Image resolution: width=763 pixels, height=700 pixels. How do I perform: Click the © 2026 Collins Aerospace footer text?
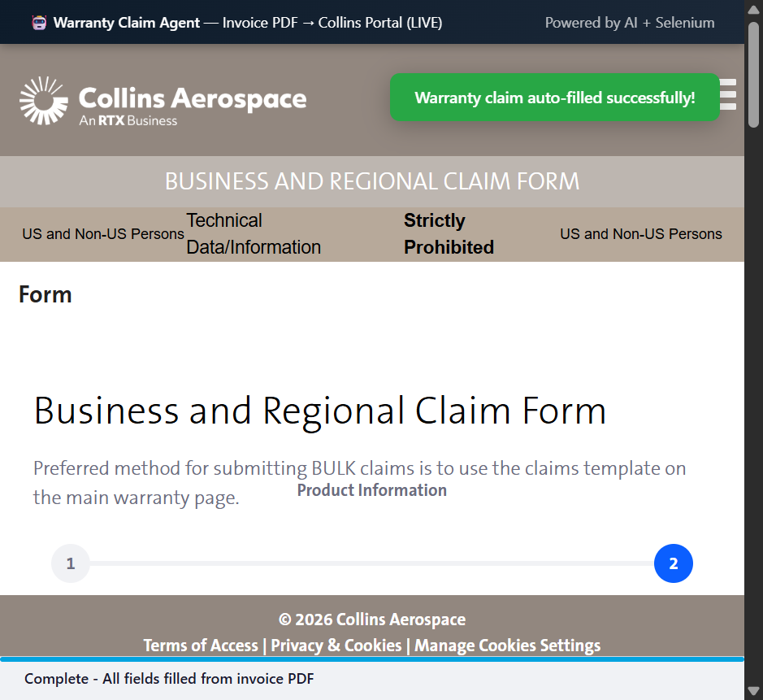pyautogui.click(x=371, y=619)
